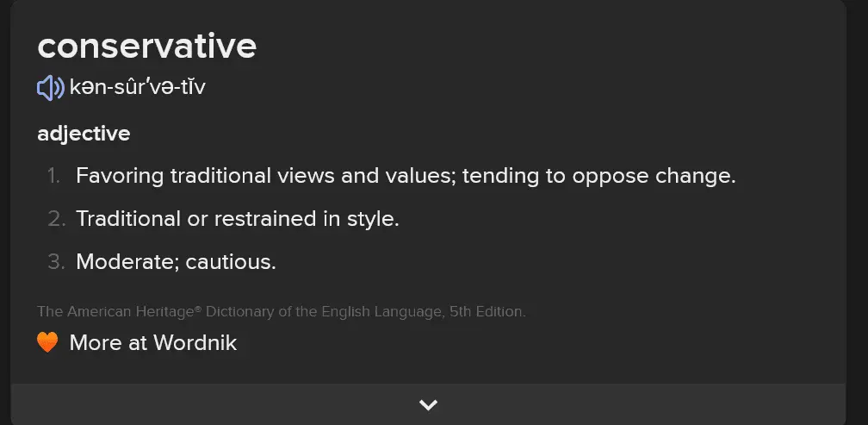Click the orange heart icon
This screenshot has width=868, height=425.
(x=47, y=343)
